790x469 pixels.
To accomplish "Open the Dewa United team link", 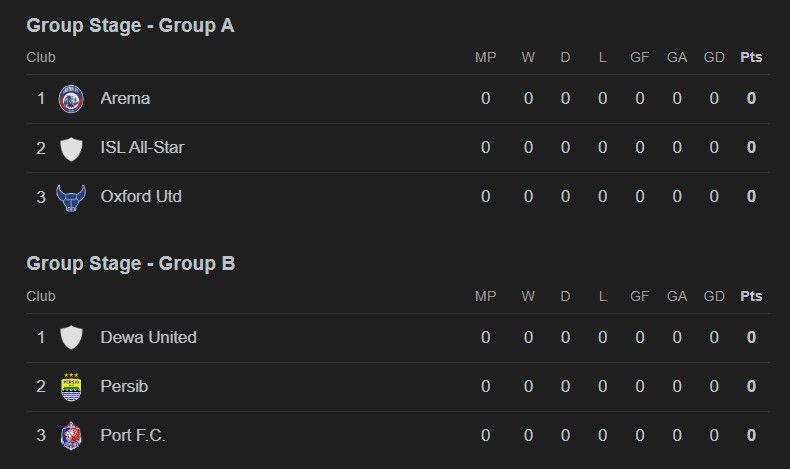I will pos(148,338).
